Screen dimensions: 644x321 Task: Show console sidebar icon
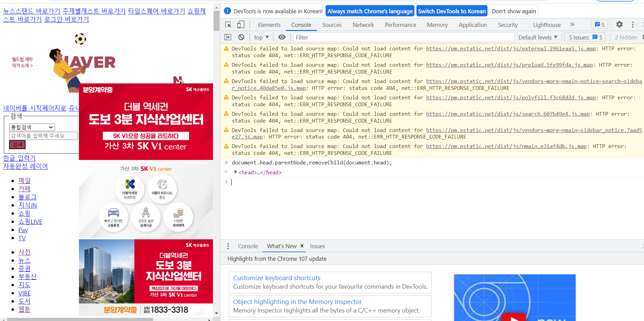[228, 37]
